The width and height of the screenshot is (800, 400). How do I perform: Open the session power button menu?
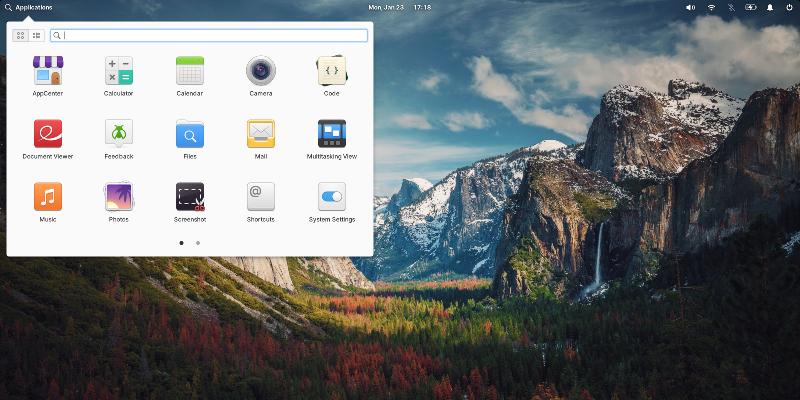point(790,7)
